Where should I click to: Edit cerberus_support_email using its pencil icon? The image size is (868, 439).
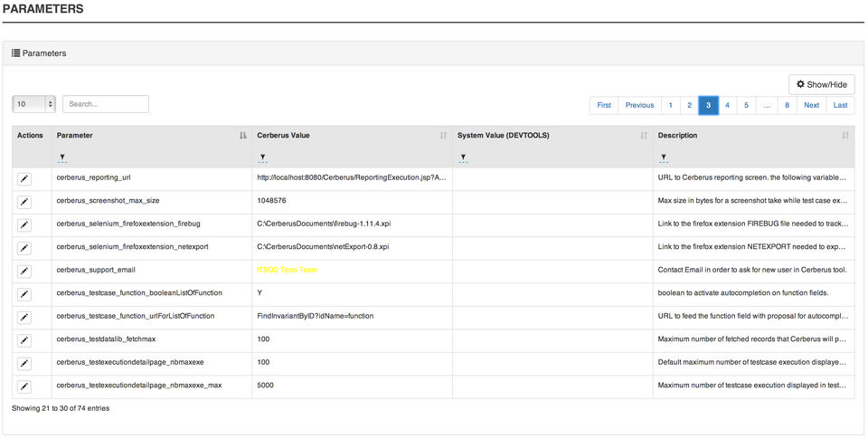24,271
